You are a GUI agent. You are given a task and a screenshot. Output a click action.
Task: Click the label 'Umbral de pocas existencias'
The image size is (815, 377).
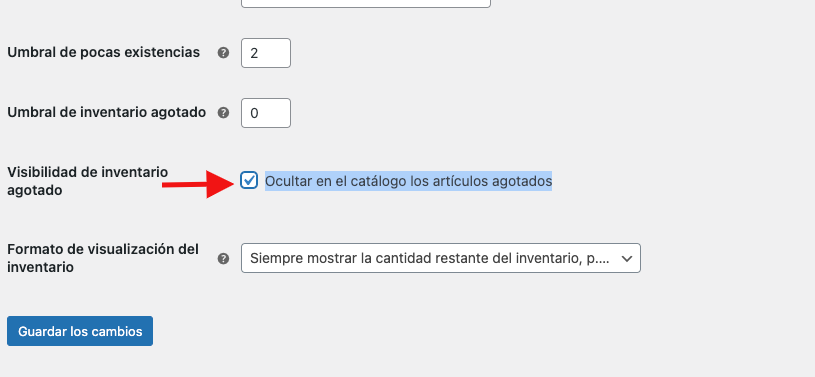pos(103,53)
